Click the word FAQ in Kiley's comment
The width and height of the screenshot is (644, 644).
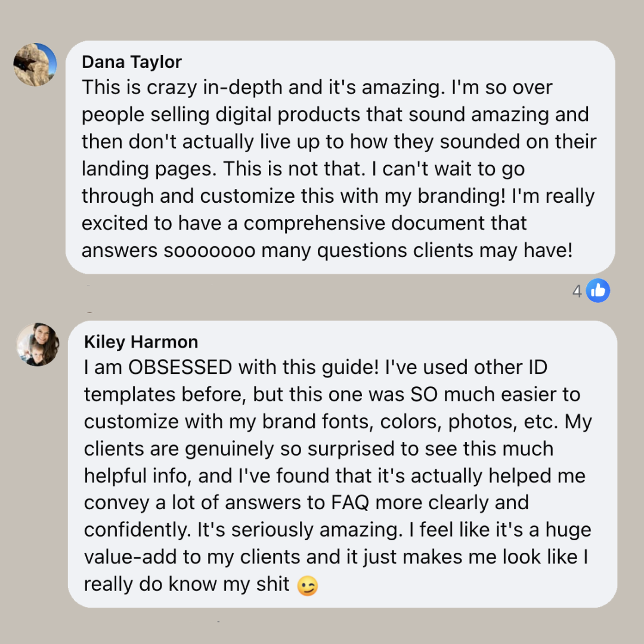(x=351, y=503)
